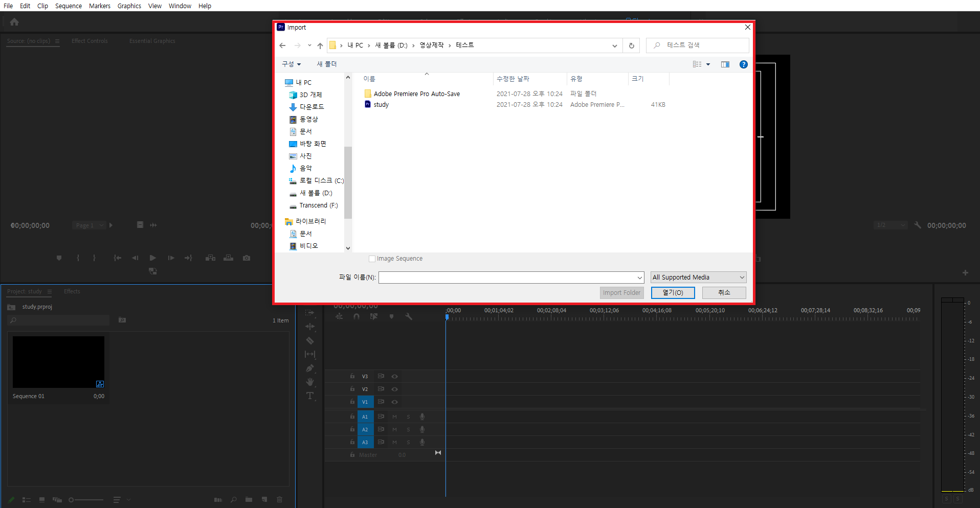Open 구성 dropdown in Import dialog

[x=291, y=64]
